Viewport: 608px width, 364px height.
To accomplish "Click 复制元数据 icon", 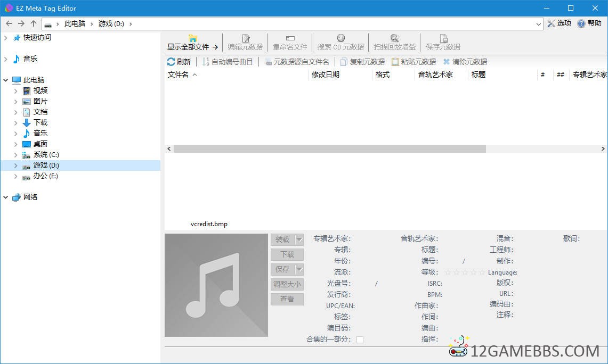I will coord(344,62).
